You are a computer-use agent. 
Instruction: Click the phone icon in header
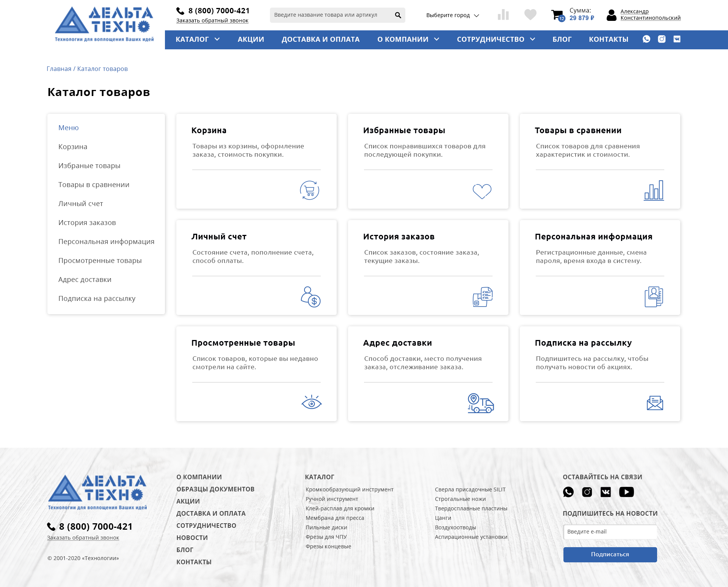[x=180, y=11]
